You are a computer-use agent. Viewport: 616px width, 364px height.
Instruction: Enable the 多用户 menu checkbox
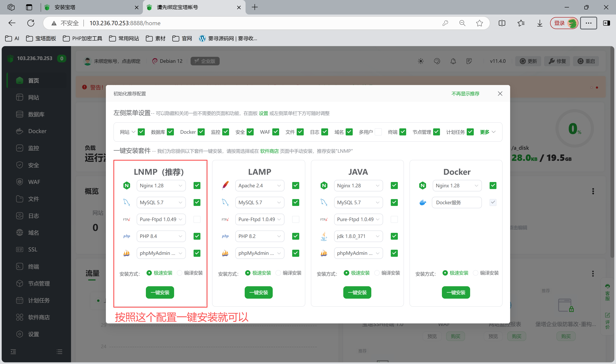(378, 132)
